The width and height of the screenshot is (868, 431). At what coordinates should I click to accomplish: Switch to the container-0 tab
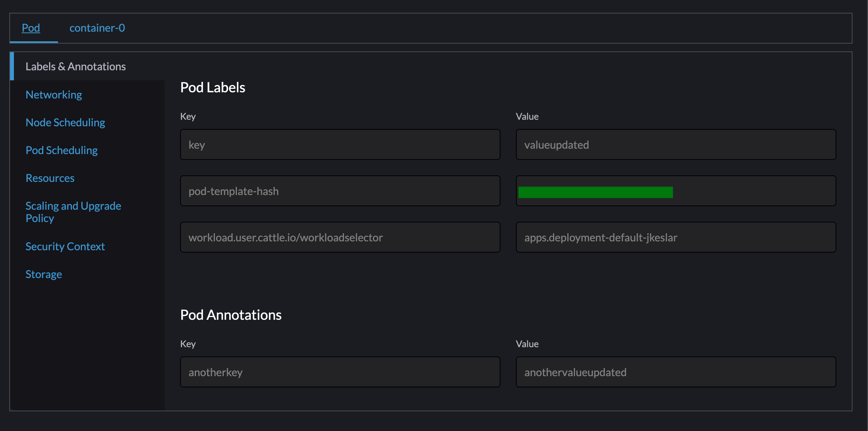pos(97,27)
